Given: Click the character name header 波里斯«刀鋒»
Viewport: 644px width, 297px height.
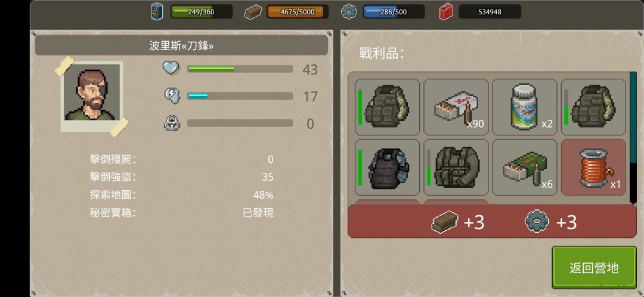Looking at the screenshot, I should (x=181, y=45).
